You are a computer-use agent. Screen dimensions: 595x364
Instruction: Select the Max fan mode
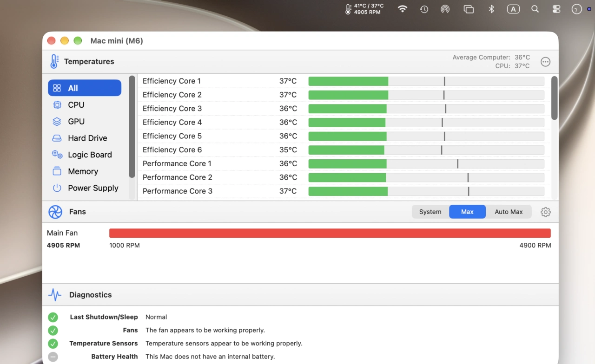click(x=467, y=212)
